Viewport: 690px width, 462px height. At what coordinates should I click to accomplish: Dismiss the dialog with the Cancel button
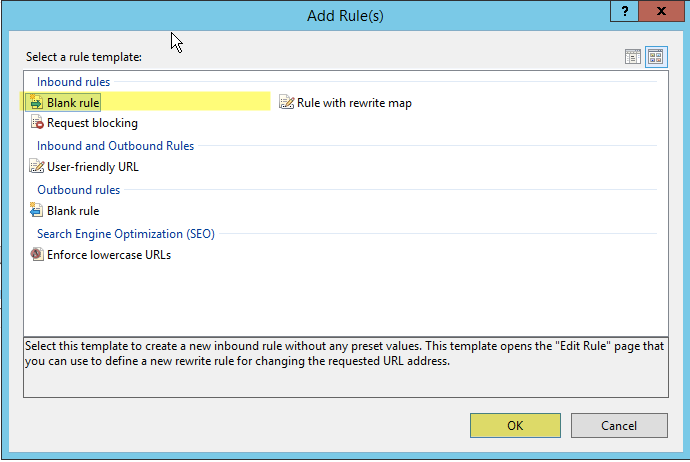click(619, 425)
